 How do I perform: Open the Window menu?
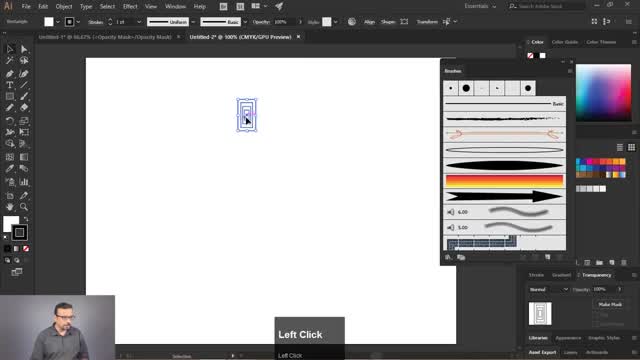point(176,7)
